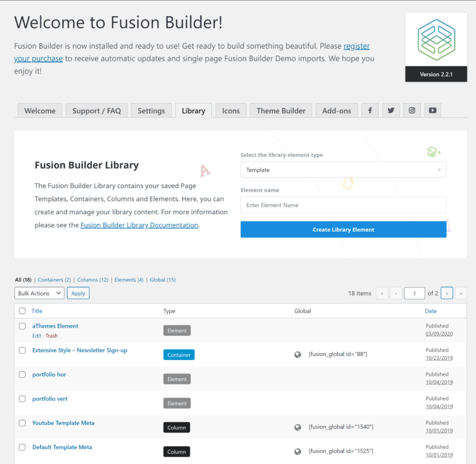
Task: Click the date 03/09/2020
Action: [439, 334]
